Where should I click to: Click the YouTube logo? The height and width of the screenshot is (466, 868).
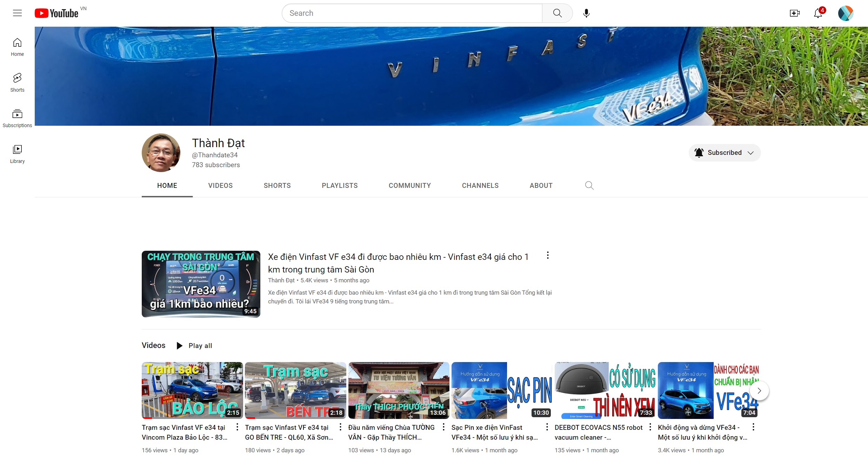(x=57, y=13)
